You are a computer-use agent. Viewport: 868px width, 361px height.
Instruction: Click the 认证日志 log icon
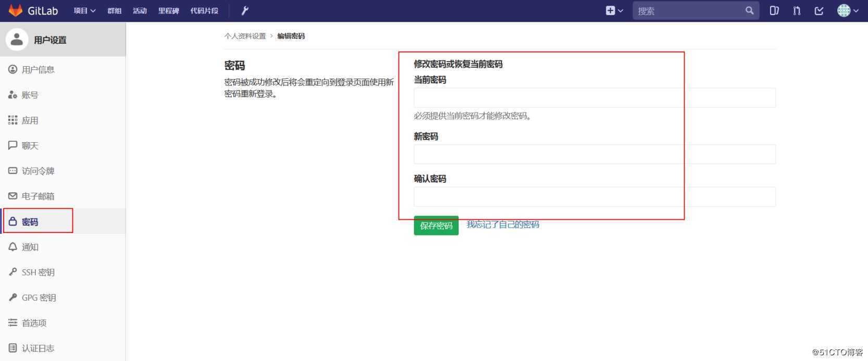(13, 348)
